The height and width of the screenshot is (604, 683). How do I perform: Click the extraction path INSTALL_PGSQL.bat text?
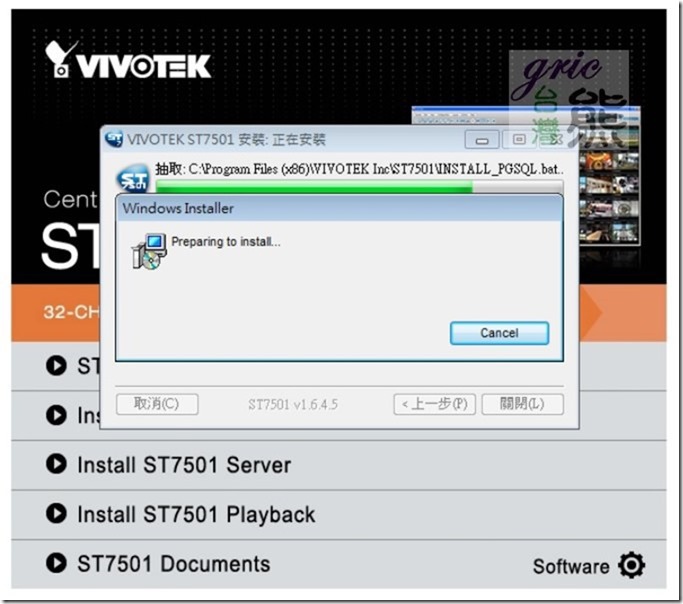coord(359,169)
